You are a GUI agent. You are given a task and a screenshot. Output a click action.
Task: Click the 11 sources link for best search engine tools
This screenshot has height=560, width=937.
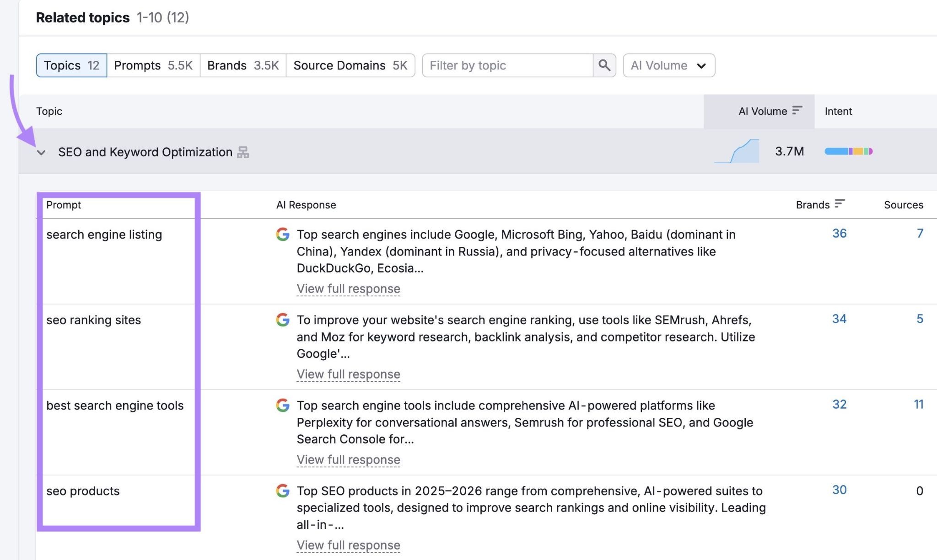pos(919,405)
